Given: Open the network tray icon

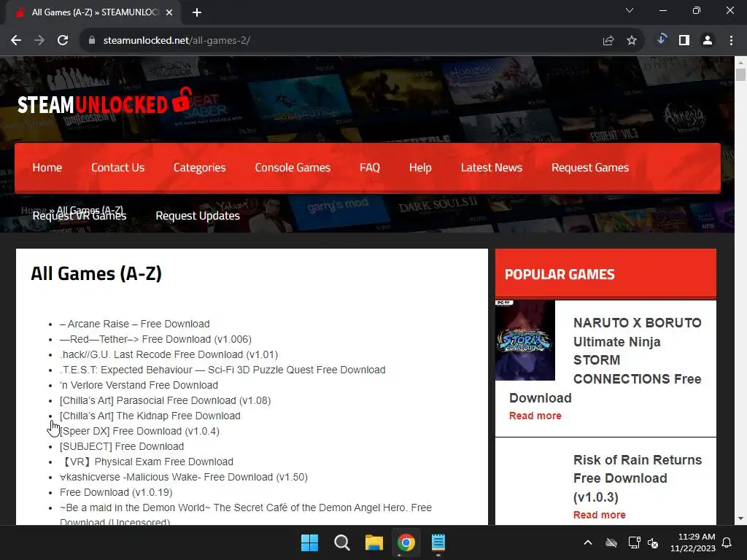Looking at the screenshot, I should [x=634, y=542].
